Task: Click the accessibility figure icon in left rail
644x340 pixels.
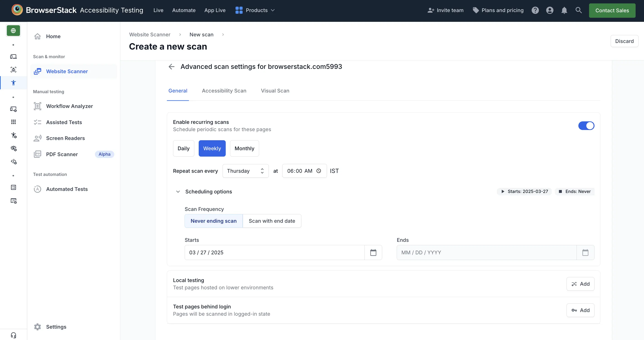Action: point(13,83)
